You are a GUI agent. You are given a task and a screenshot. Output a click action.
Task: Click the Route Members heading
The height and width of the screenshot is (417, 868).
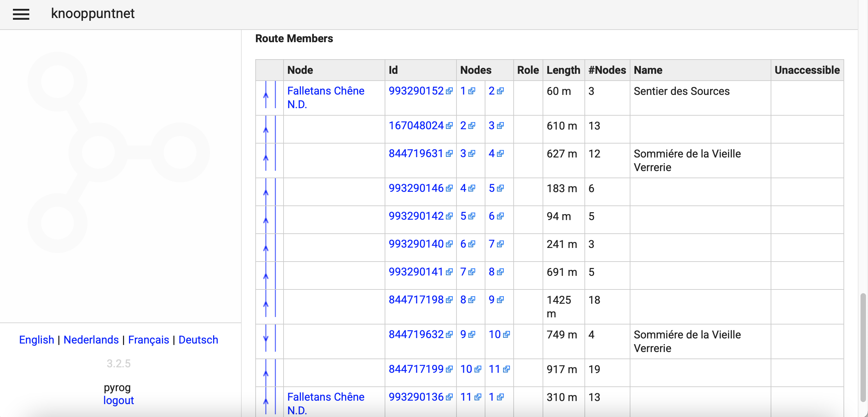[294, 38]
